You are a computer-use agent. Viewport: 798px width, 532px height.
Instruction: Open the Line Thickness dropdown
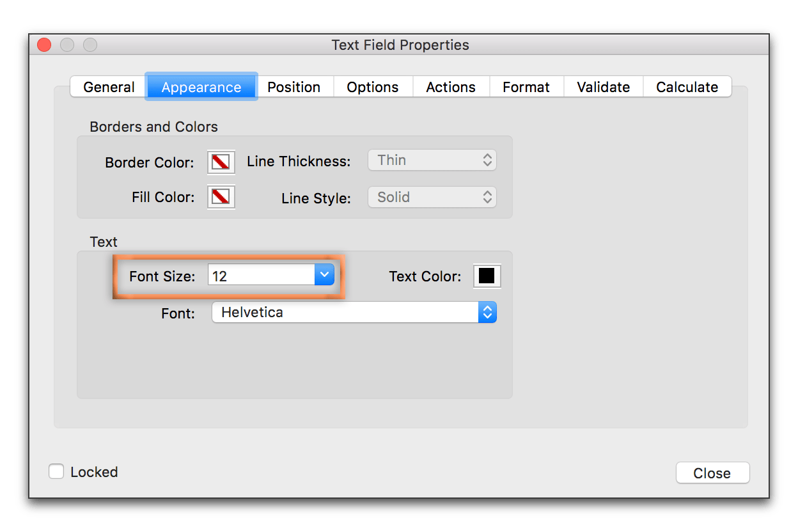[432, 160]
